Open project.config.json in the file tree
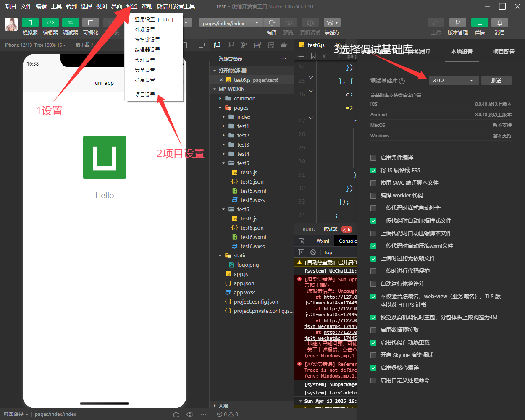Screen dimensions: 525x420 pyautogui.click(x=256, y=302)
